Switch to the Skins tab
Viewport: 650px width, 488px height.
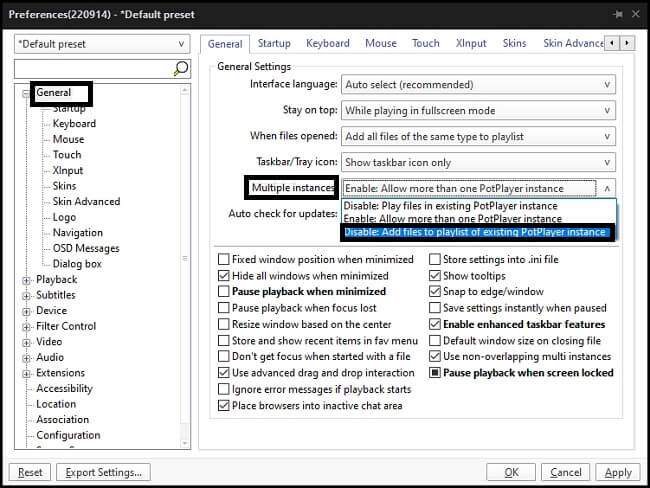pyautogui.click(x=514, y=43)
